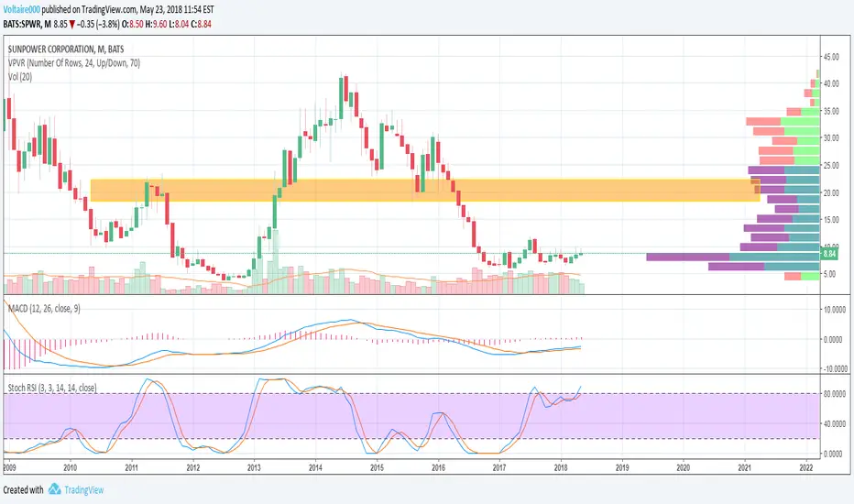Click the red down-arrow change indicator in header
Image resolution: width=854 pixels, height=504 pixels.
[71, 25]
